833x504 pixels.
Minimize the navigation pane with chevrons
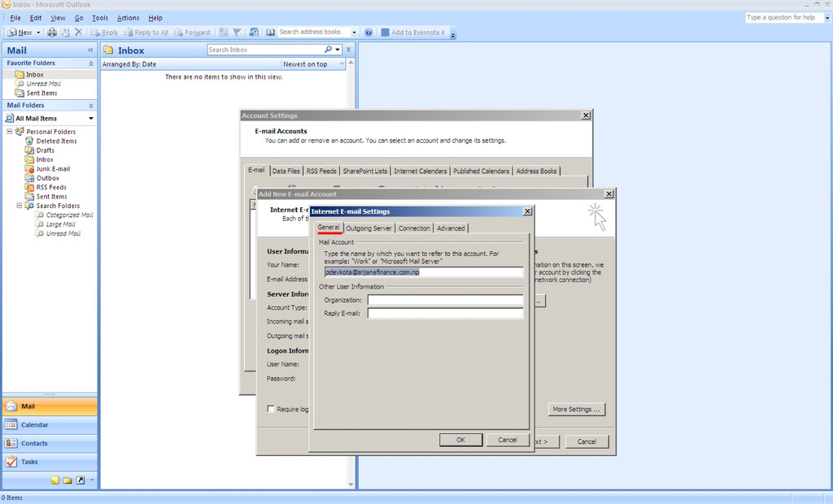[90, 50]
